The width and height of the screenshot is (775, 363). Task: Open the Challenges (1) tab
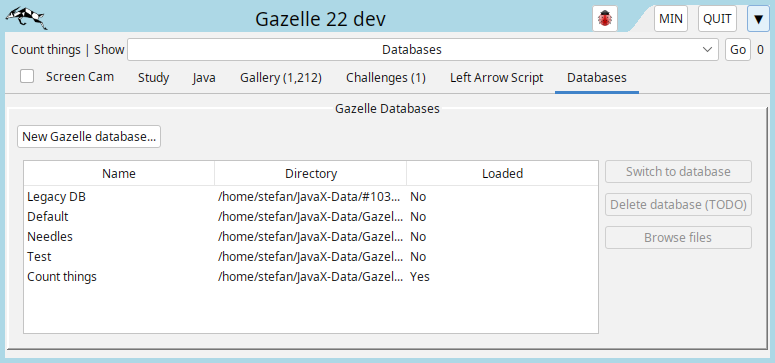386,78
